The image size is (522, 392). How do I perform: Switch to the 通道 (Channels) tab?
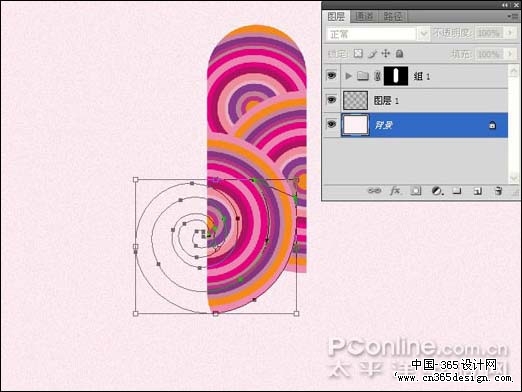(x=364, y=16)
